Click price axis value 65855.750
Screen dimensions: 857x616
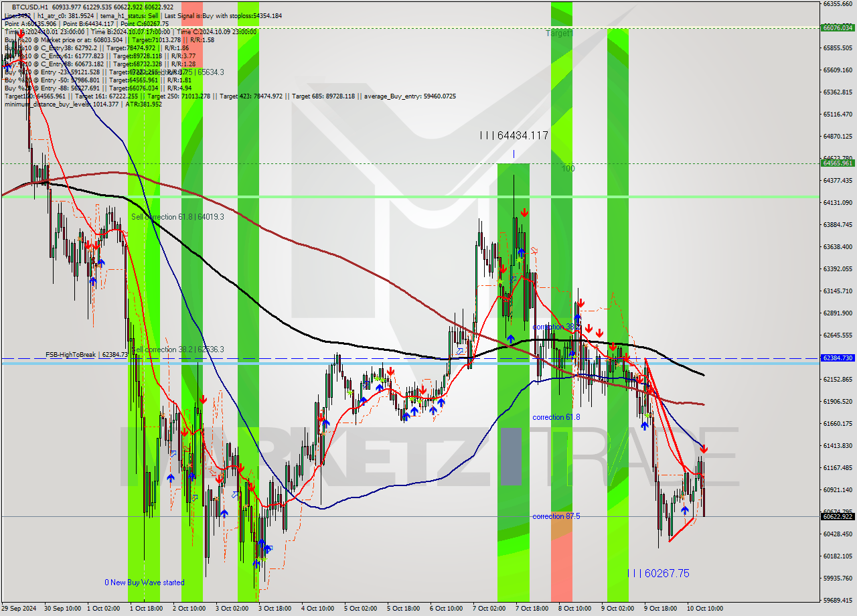pos(838,48)
